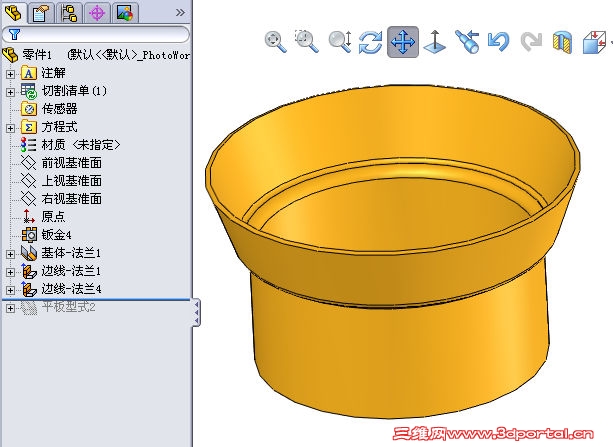The width and height of the screenshot is (613, 447).
Task: Click the 传感器 sensor folder icon
Action: (x=29, y=109)
